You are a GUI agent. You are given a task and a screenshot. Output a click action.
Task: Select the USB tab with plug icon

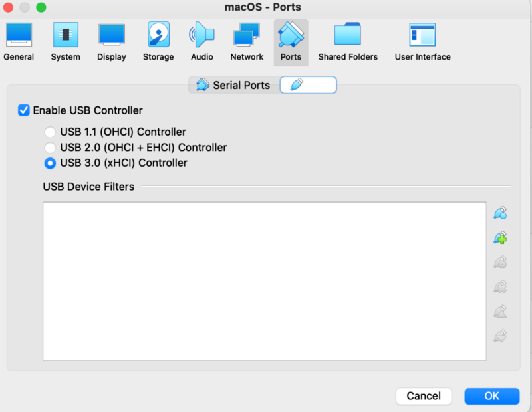(x=308, y=85)
